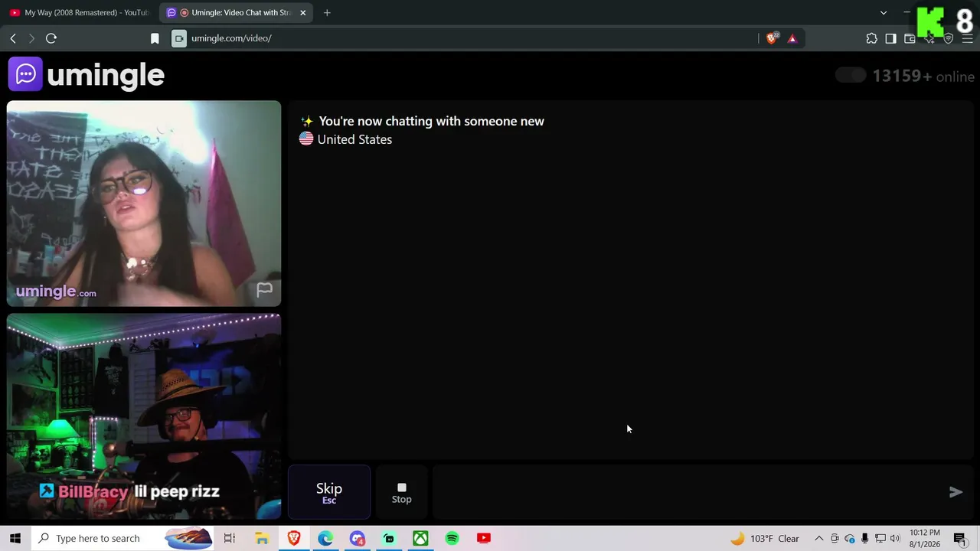Open the clock showing 10:12 PM
980x551 pixels.
[925, 538]
